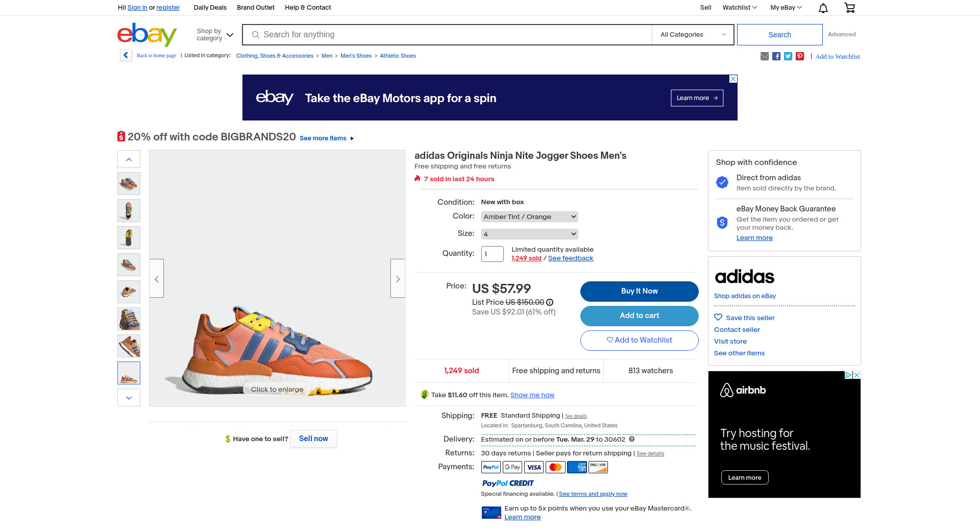Click the list price info icon
Image resolution: width=980 pixels, height=531 pixels.
coord(550,302)
